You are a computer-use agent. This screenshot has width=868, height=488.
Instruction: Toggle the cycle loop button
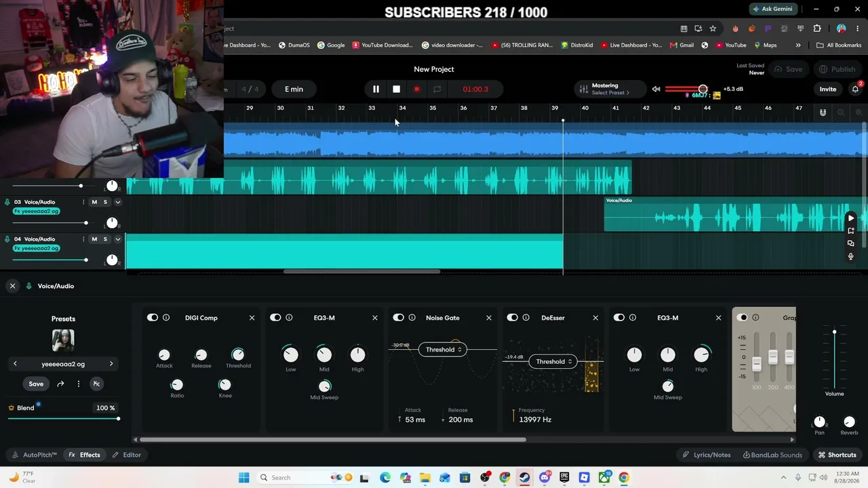click(x=437, y=89)
